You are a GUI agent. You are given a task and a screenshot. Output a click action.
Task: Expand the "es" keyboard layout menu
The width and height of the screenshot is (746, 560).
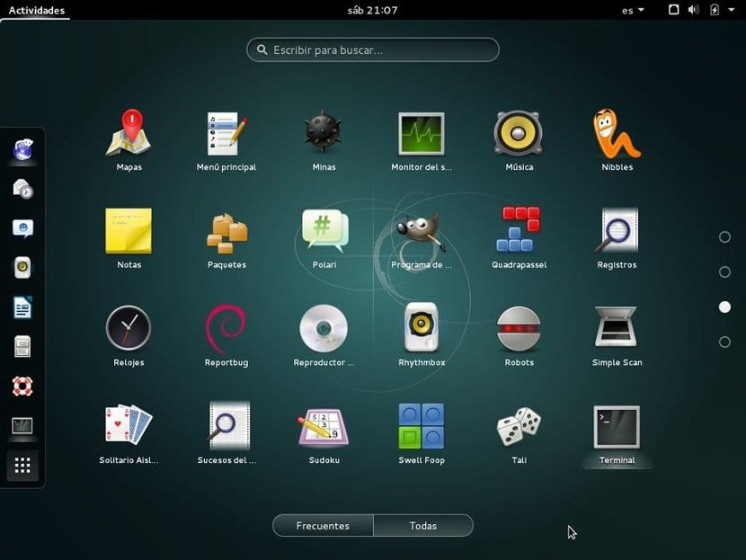click(633, 11)
